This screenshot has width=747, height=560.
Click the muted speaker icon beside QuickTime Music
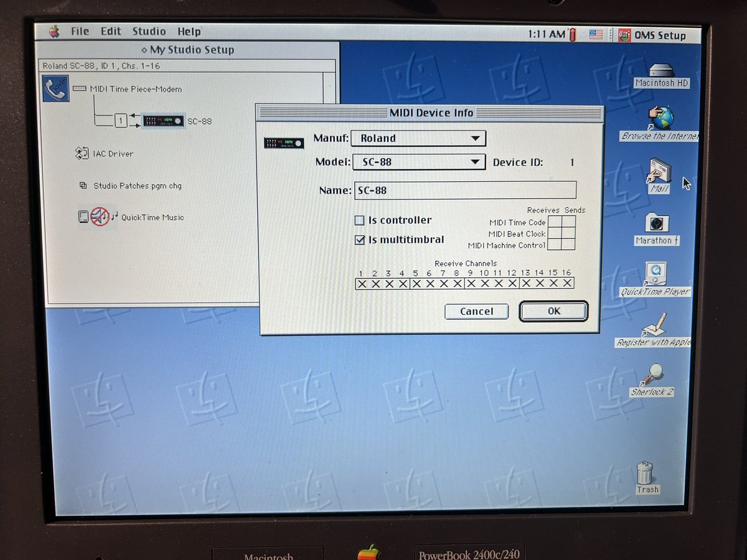pyautogui.click(x=100, y=217)
